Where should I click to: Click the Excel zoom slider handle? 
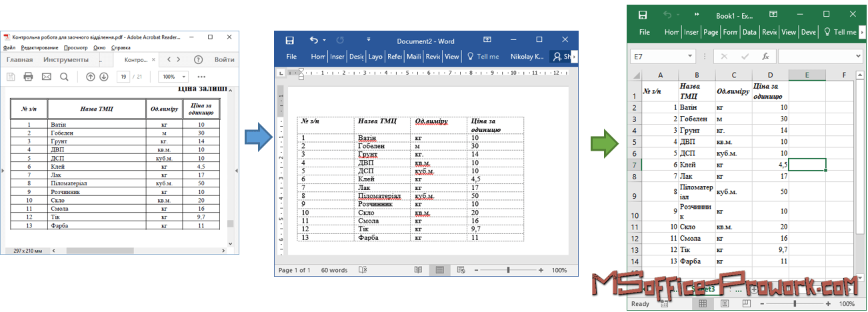pos(796,303)
